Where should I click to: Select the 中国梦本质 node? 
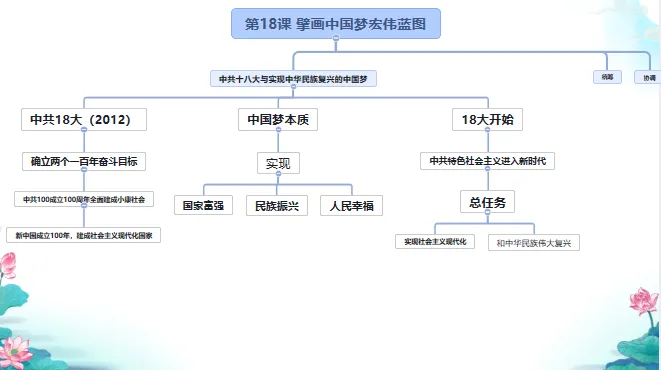pyautogui.click(x=278, y=120)
